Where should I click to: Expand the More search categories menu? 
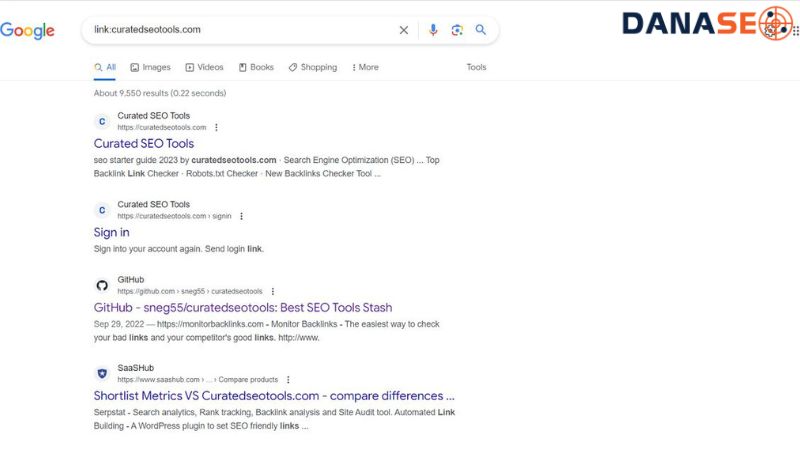(365, 67)
